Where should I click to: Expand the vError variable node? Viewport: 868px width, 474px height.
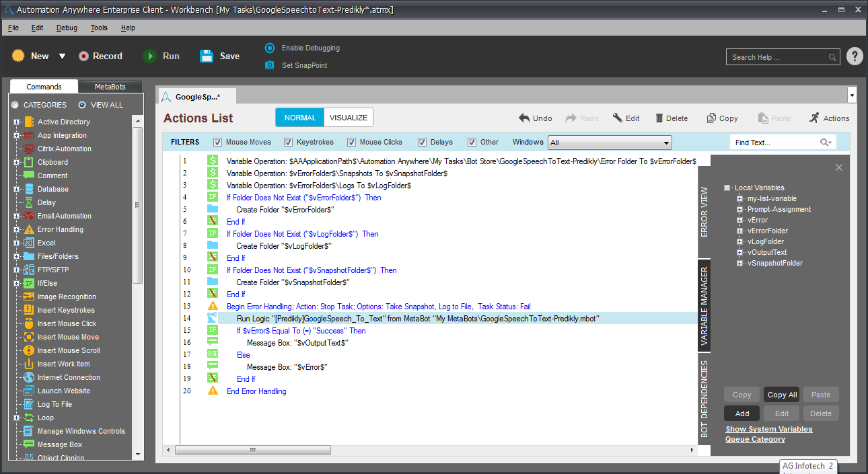[739, 220]
